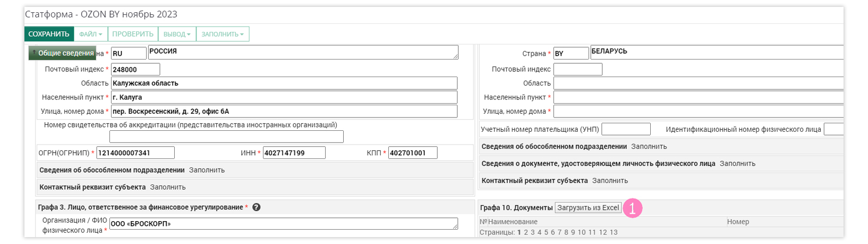The image size is (868, 244).
Task: Open the ВЫВОД dropdown menu
Action: pyautogui.click(x=177, y=34)
